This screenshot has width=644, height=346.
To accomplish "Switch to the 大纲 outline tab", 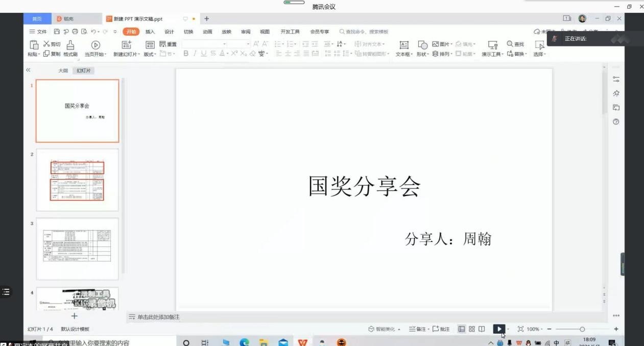I will coord(63,70).
